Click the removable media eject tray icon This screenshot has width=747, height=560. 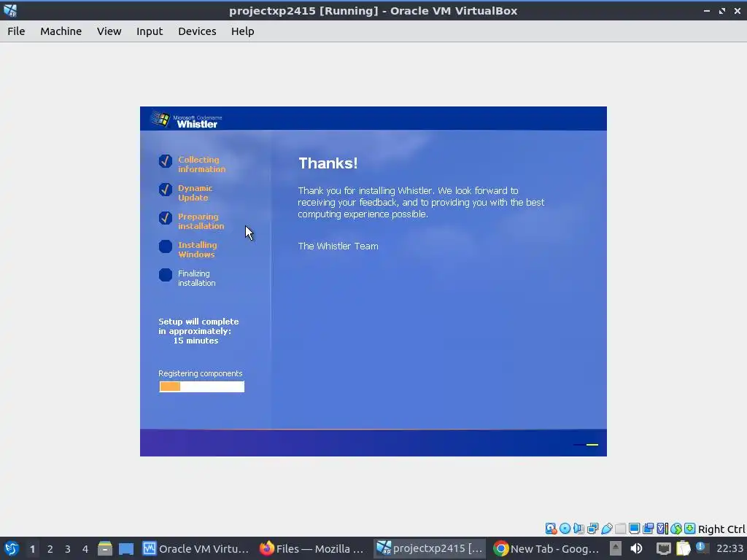(x=616, y=548)
